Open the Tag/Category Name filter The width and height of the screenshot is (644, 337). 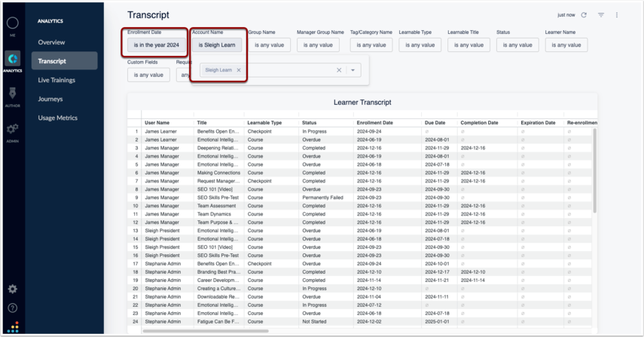(371, 44)
